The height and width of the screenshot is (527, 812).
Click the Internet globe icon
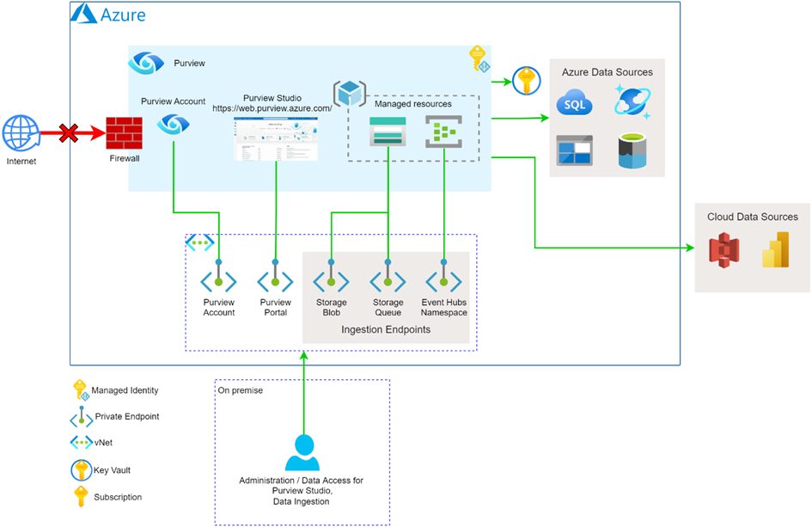21,133
